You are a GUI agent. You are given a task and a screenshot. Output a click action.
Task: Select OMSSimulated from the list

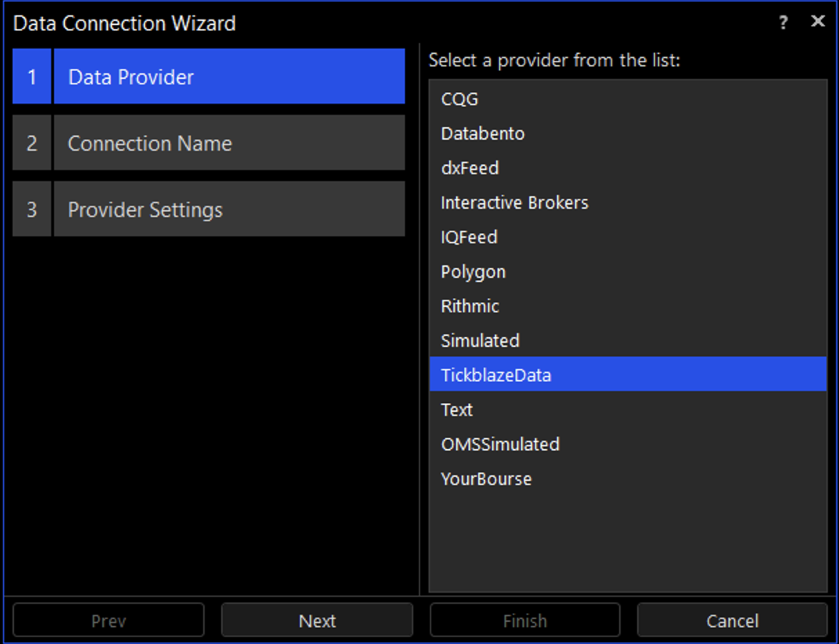(628, 444)
